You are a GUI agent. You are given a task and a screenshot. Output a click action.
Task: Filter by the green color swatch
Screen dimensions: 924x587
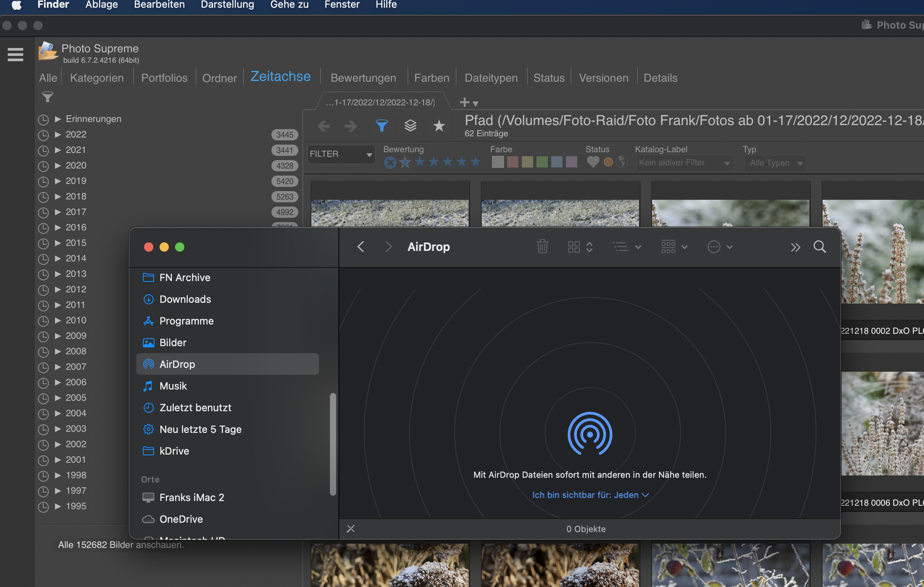click(542, 162)
